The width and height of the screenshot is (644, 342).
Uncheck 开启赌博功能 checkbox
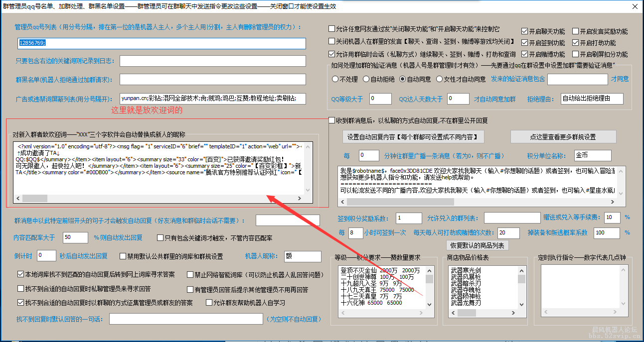pos(524,54)
